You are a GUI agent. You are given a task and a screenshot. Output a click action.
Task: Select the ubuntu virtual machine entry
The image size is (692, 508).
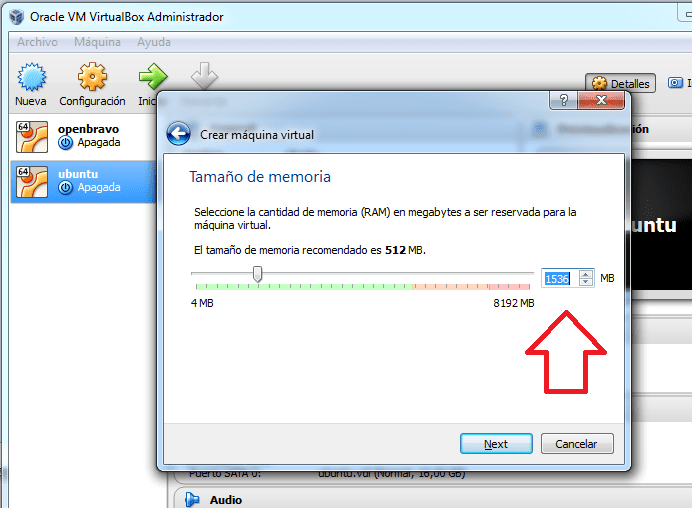tap(83, 181)
